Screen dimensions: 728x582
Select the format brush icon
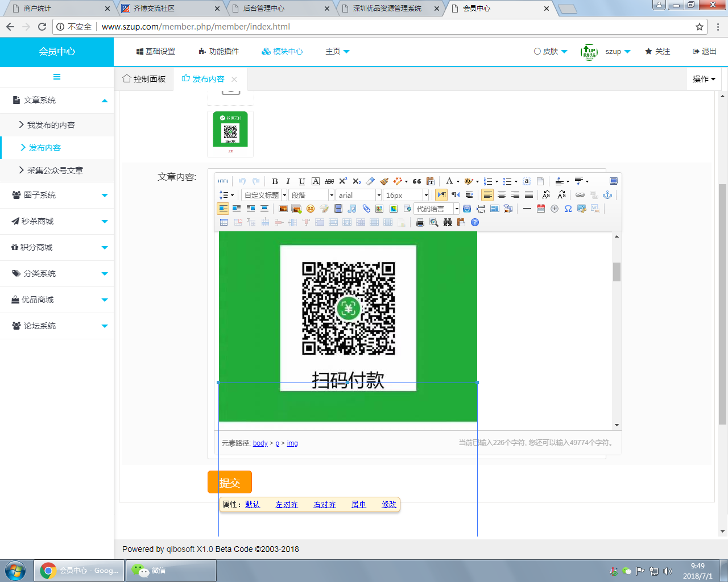384,181
